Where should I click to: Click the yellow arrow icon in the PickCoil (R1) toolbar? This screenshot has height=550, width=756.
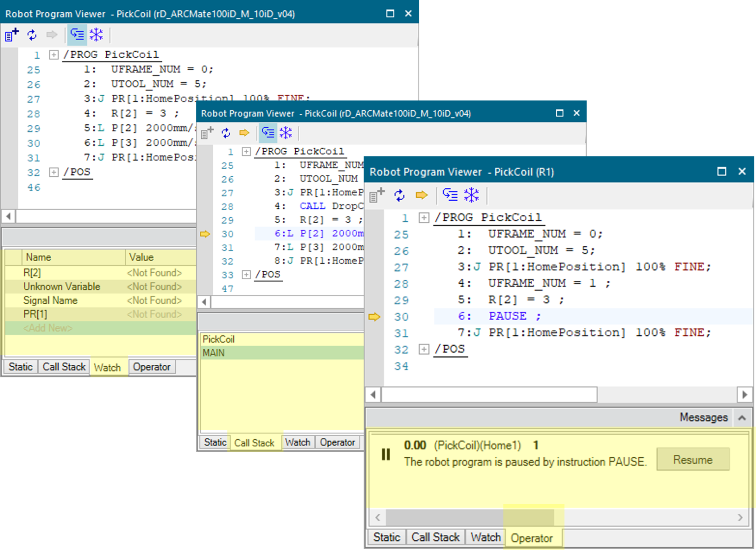(x=421, y=195)
